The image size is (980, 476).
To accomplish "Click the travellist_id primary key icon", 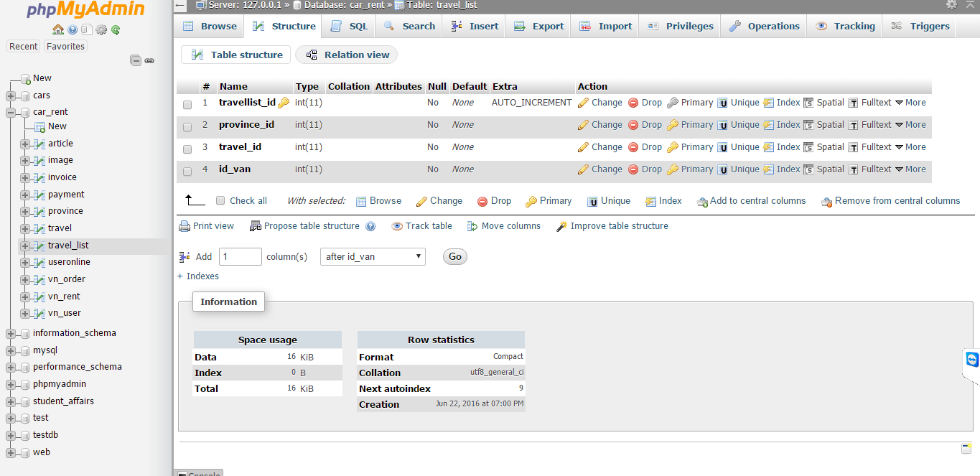I will [x=284, y=103].
